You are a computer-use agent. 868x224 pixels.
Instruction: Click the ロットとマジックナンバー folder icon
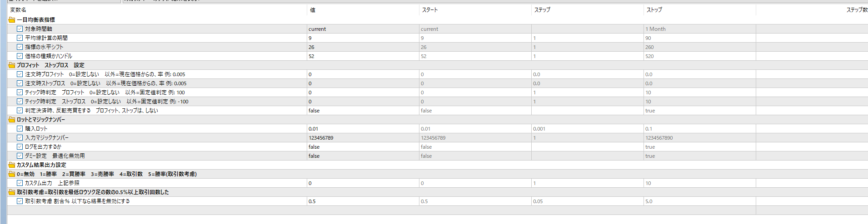[x=12, y=120]
